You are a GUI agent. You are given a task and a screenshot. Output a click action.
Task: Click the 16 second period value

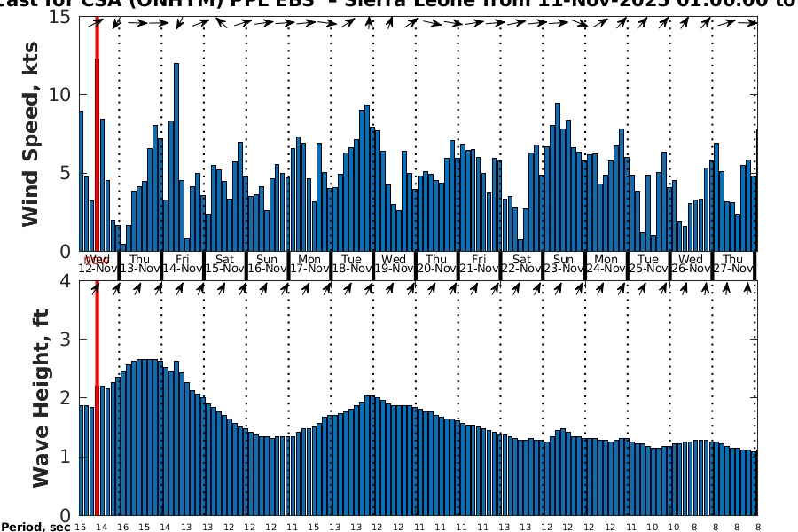click(x=122, y=527)
